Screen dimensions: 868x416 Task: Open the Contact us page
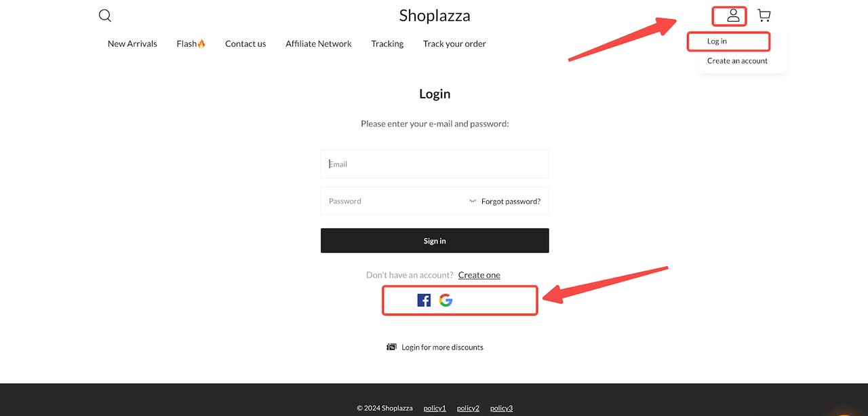point(245,43)
